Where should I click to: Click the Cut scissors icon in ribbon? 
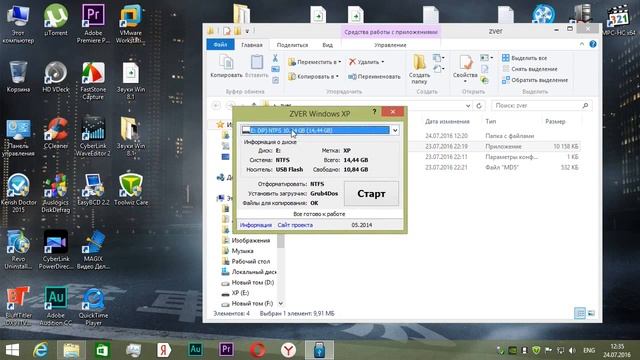[275, 58]
